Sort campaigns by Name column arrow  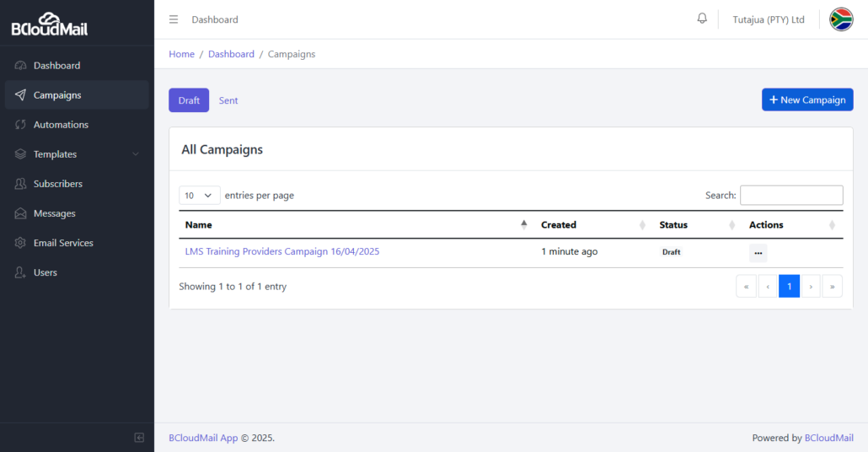523,224
